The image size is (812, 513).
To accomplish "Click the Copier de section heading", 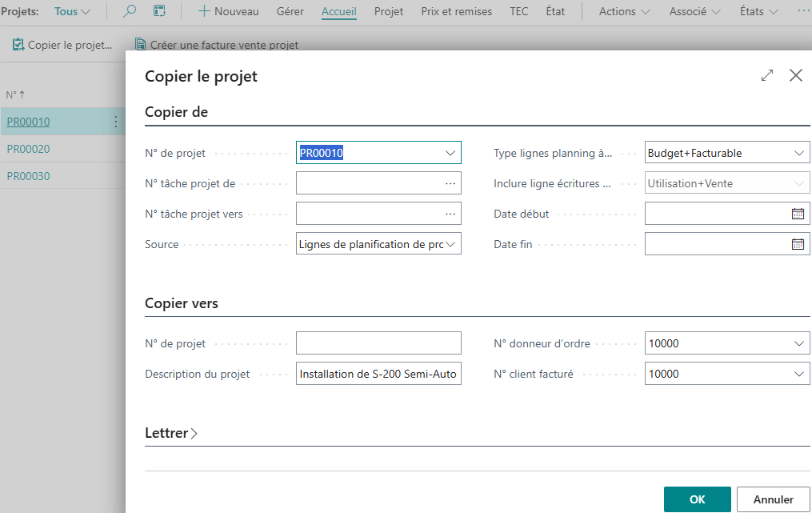I will pos(176,112).
